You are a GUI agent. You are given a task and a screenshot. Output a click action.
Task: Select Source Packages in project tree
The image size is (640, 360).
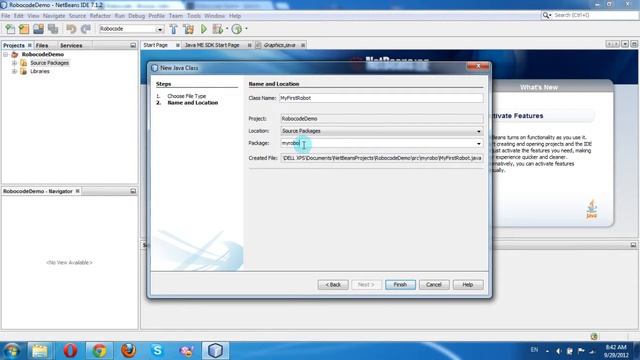pos(49,63)
